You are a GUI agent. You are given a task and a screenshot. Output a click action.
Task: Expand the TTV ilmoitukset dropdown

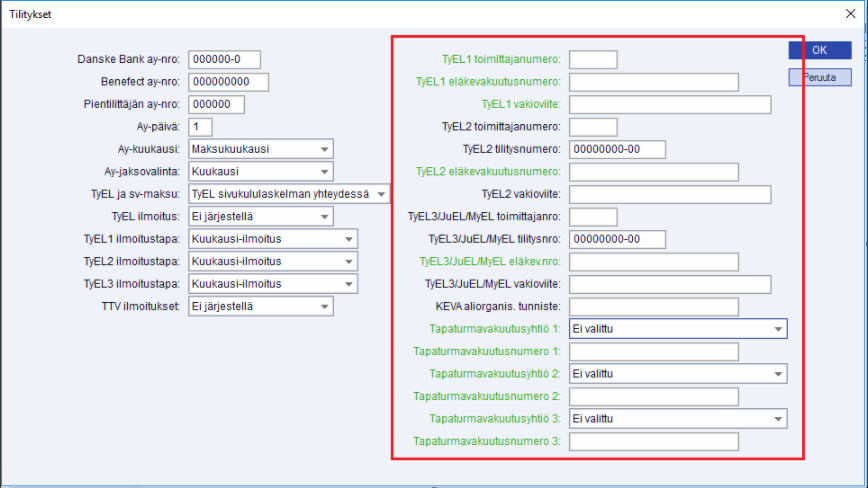(325, 306)
